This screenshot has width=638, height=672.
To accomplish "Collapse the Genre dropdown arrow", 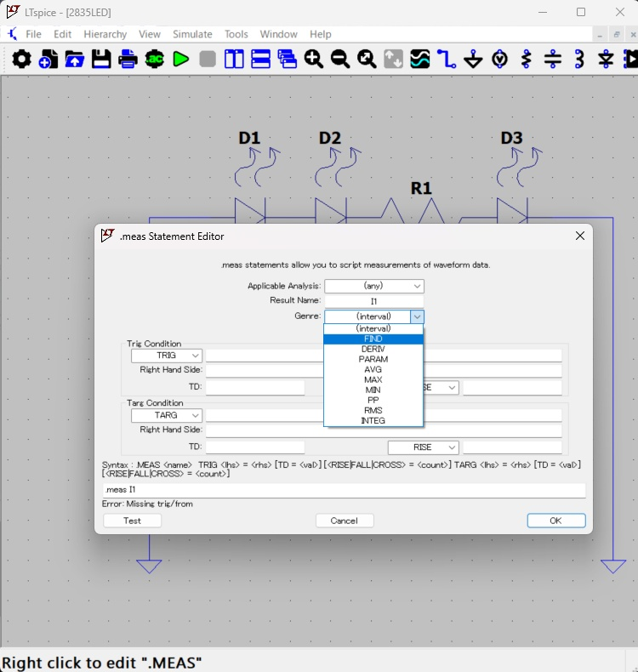I will coord(417,316).
